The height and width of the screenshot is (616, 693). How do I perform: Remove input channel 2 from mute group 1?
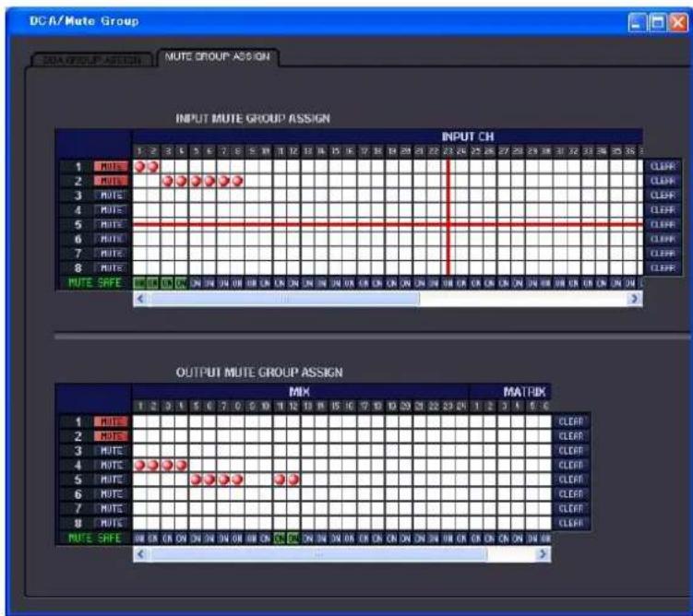(x=153, y=167)
